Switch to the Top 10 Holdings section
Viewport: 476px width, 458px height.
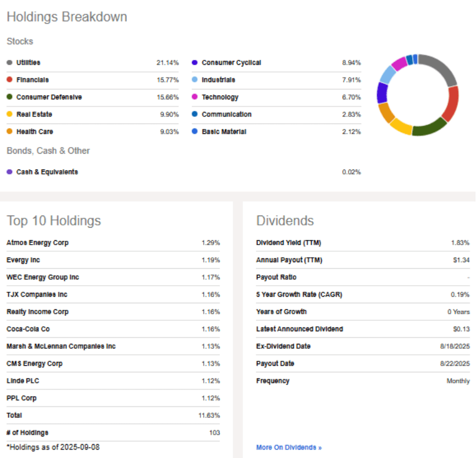pos(54,220)
